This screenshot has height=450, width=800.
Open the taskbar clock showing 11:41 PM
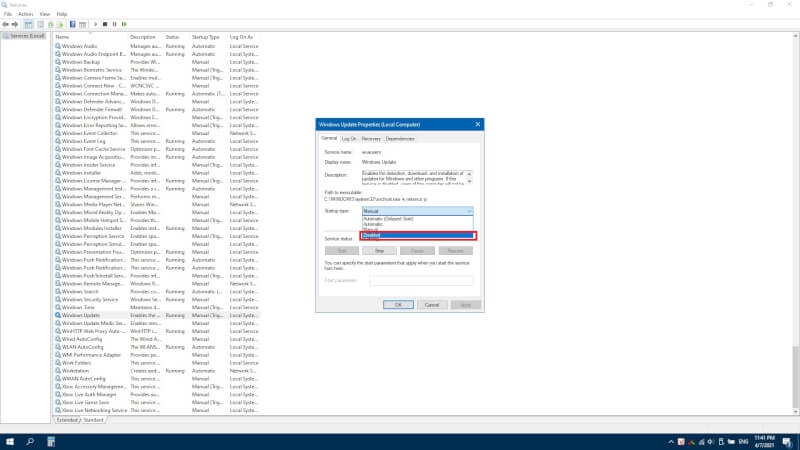pos(764,442)
